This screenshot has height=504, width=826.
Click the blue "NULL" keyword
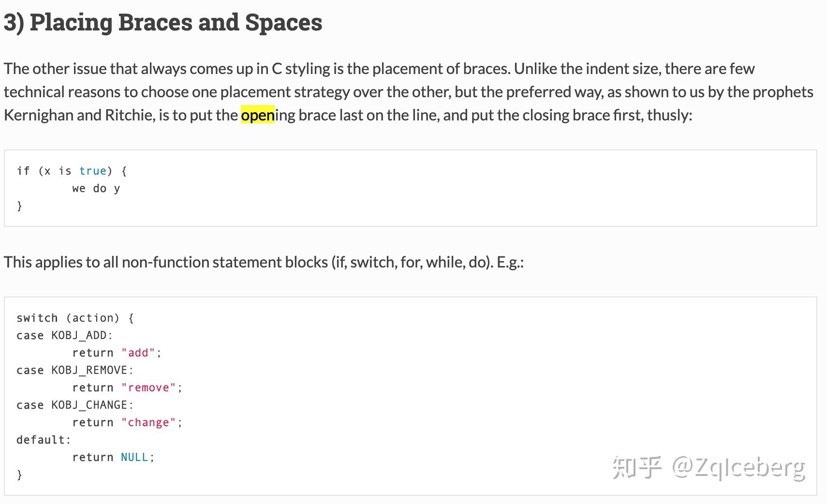point(134,458)
